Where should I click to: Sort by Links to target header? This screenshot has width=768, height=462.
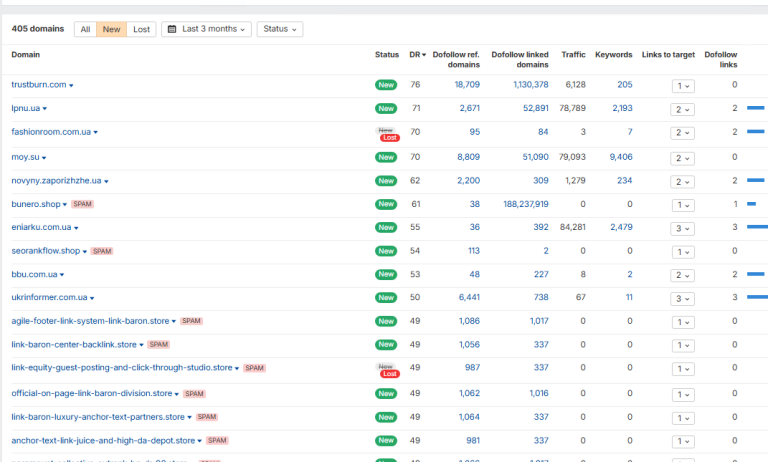pos(668,55)
